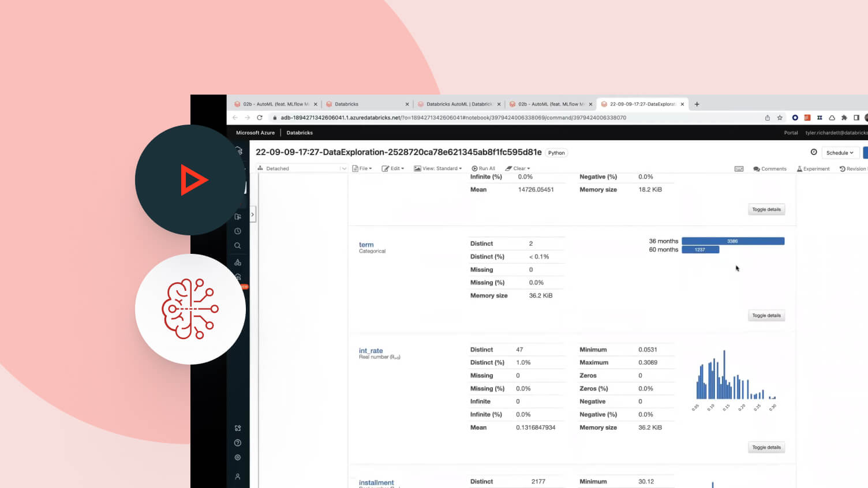868x488 pixels.
Task: Toggle details for the term variable
Action: pyautogui.click(x=766, y=316)
